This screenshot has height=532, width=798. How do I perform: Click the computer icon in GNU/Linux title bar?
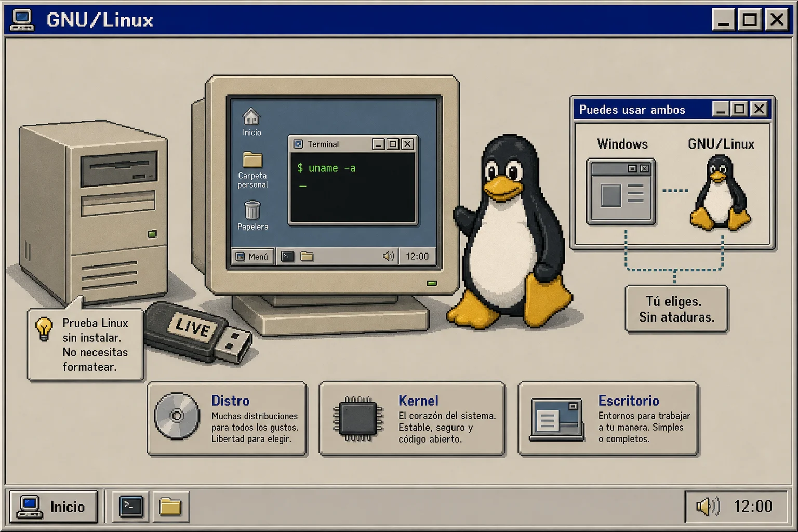point(22,20)
